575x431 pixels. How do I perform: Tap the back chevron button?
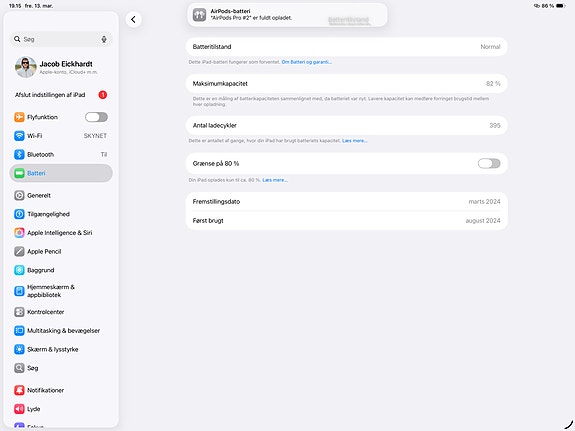click(x=133, y=19)
